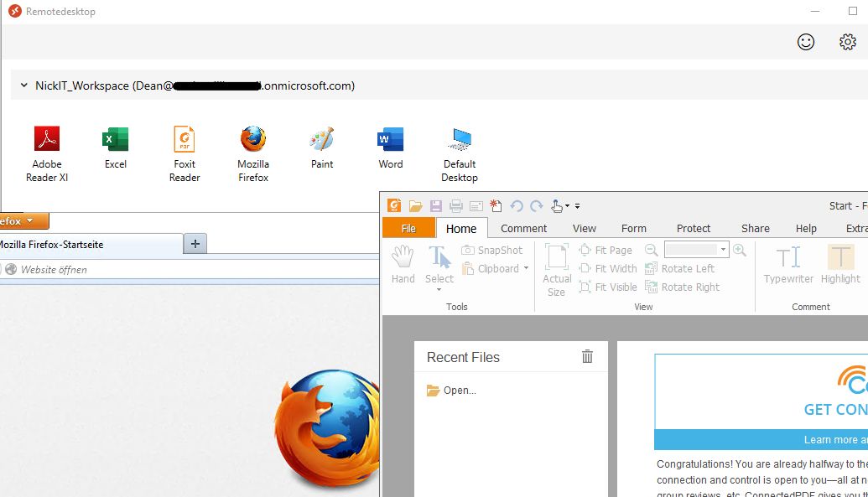The width and height of the screenshot is (868, 497).
Task: Open the orange File tab in Foxit
Action: tap(408, 228)
